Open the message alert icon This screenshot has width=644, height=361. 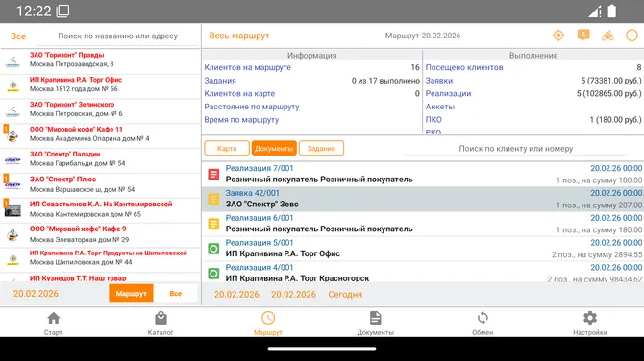click(583, 36)
